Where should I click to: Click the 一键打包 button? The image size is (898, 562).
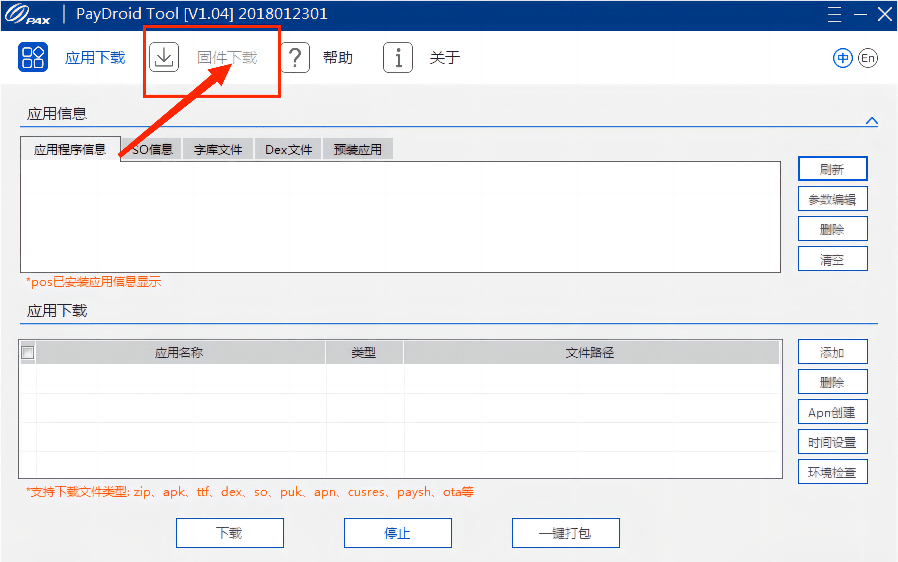(x=566, y=533)
